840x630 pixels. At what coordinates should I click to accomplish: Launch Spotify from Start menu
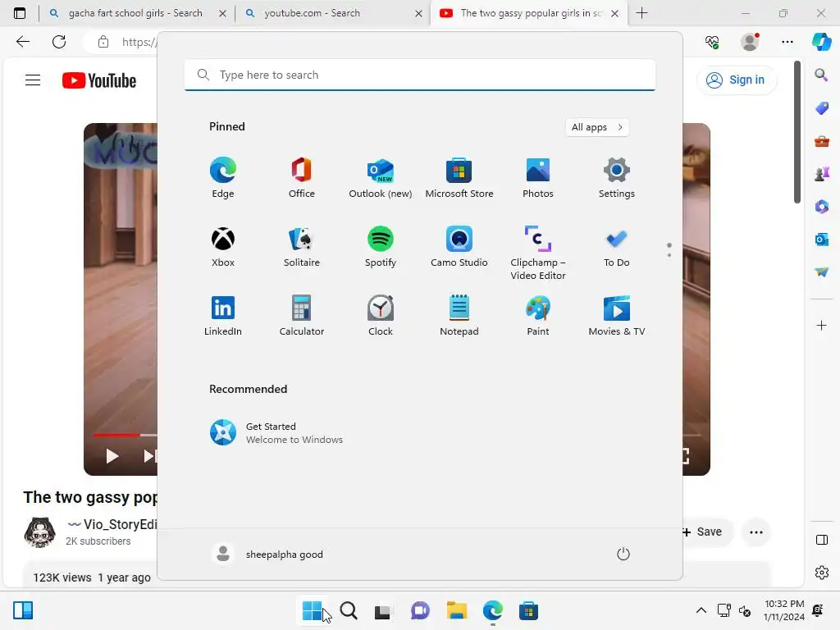pos(381,247)
